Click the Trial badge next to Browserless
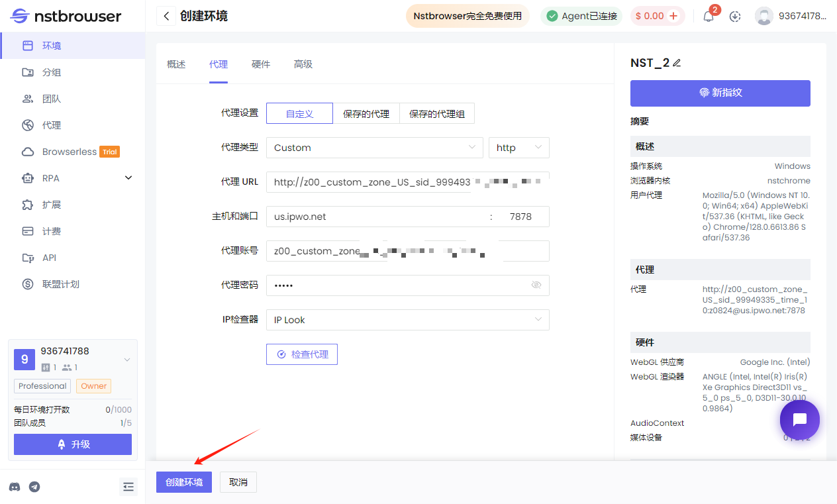 [110, 152]
